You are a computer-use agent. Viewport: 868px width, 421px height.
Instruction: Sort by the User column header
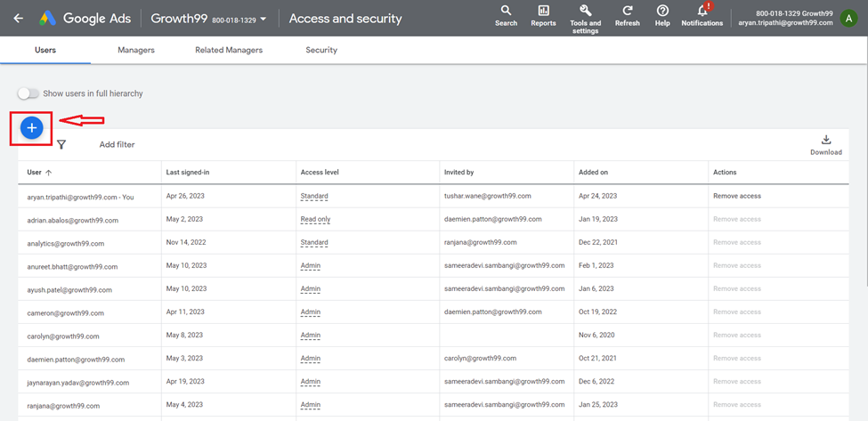[x=39, y=173]
